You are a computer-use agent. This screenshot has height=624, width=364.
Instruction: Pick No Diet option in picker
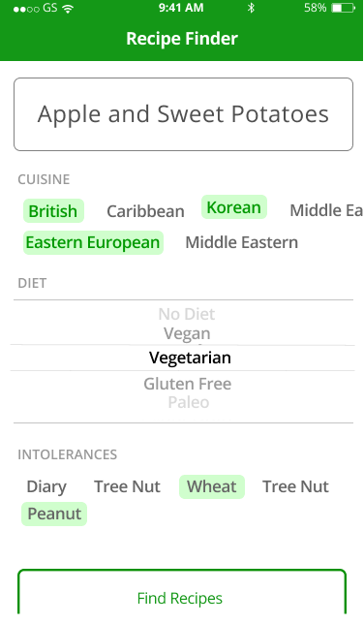[x=187, y=314]
